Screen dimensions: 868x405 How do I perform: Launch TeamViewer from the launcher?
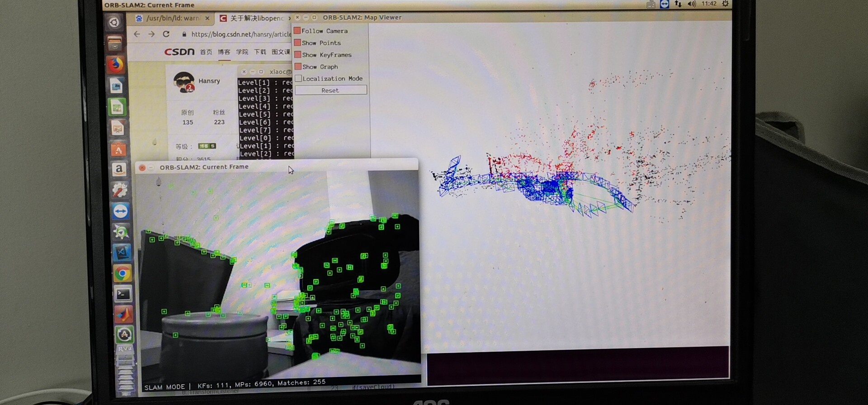click(x=120, y=211)
